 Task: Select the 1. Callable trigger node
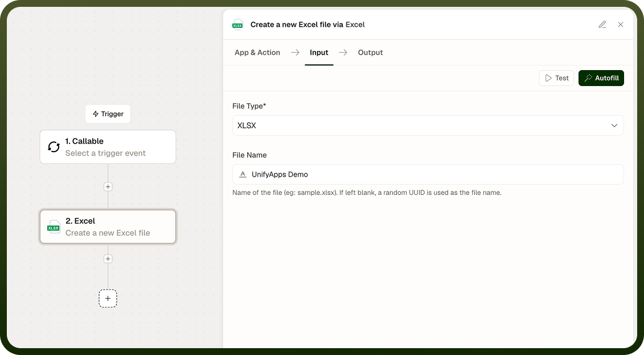pos(108,147)
